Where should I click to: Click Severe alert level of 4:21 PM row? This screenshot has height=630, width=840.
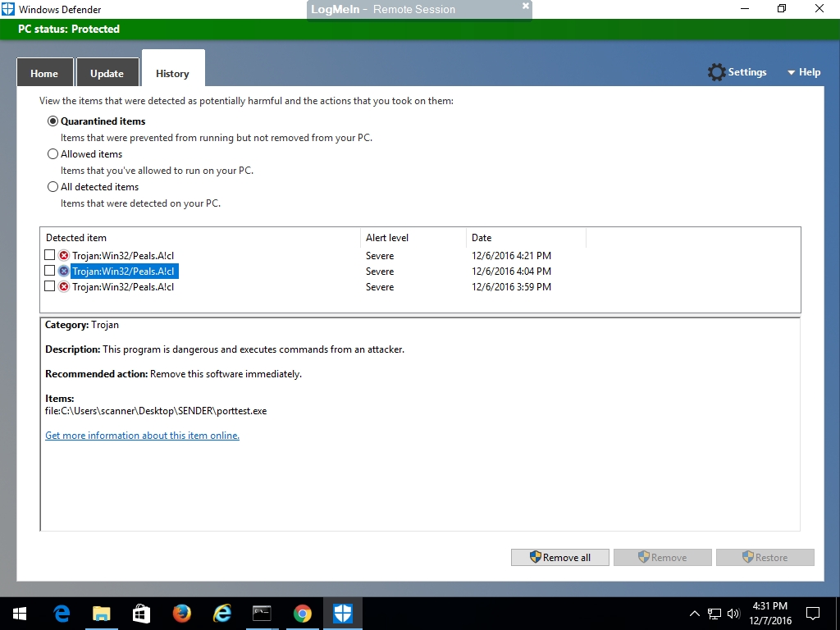tap(380, 256)
